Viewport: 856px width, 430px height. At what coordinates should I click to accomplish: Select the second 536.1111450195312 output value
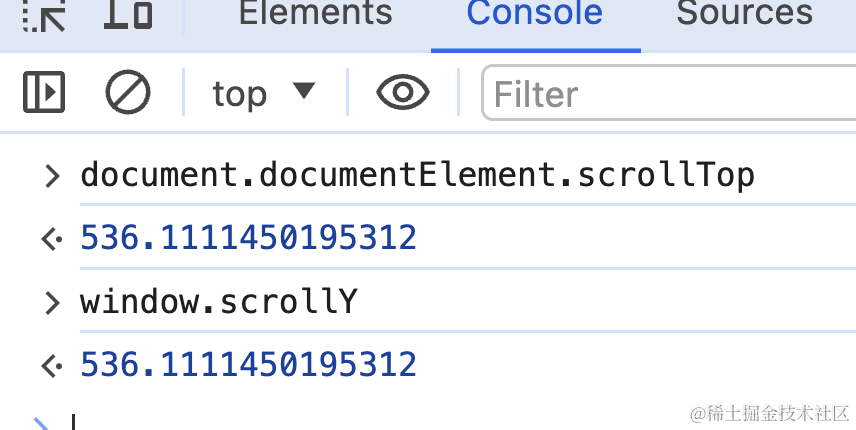[248, 364]
